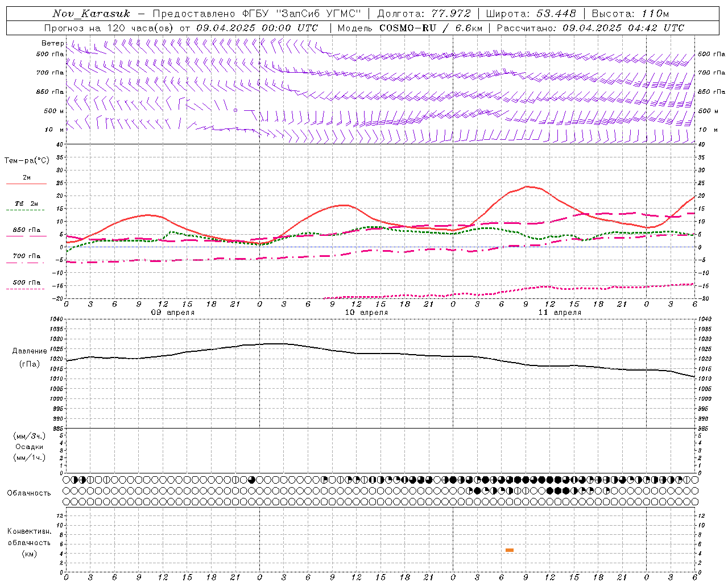Click the "Тем-ра(°C)" temperature label

pyautogui.click(x=27, y=161)
